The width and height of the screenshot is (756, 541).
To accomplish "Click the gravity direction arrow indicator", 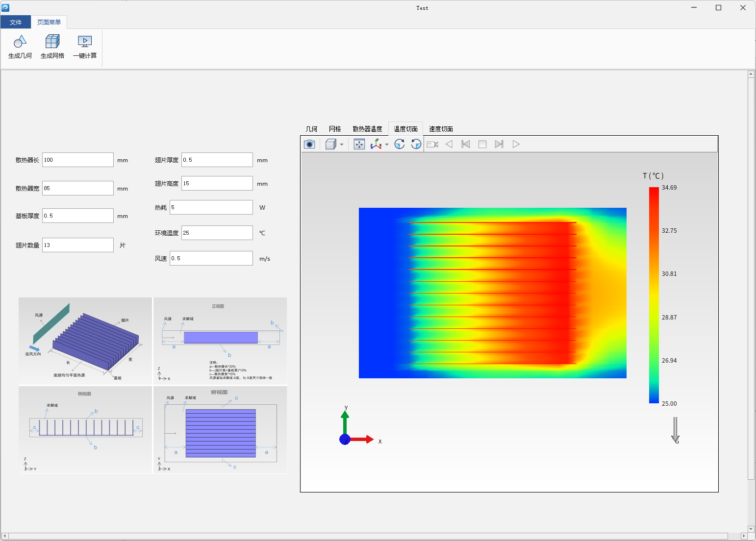I will (x=675, y=430).
